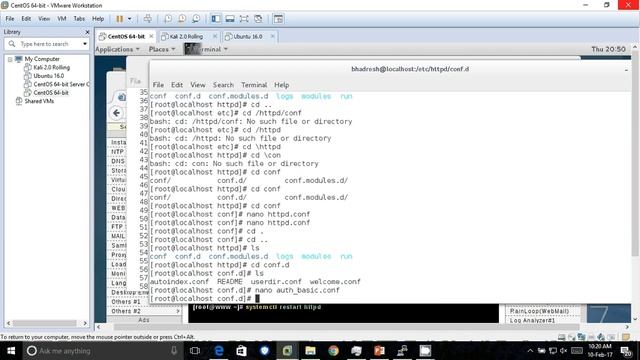Open the VMware View menu
The image size is (640, 360).
[44, 19]
